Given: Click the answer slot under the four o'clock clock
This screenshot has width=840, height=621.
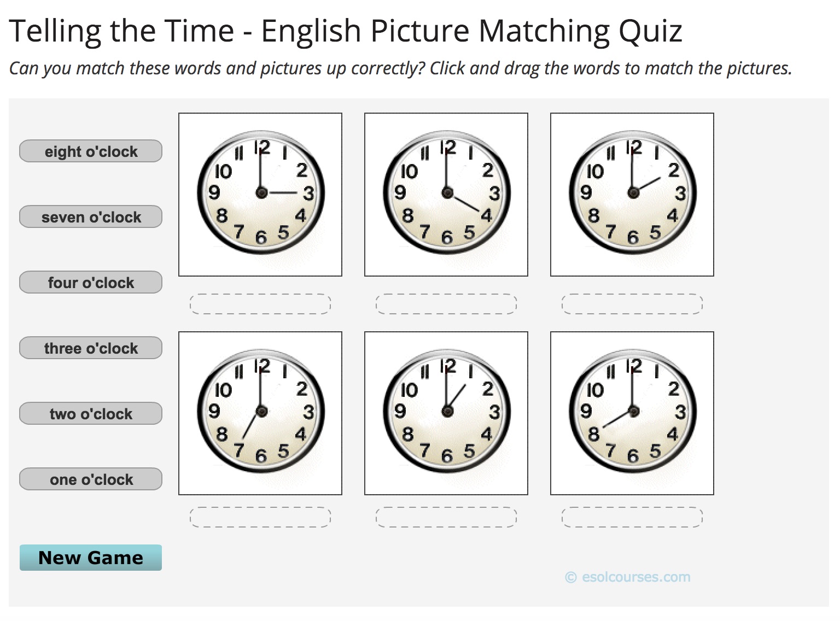Looking at the screenshot, I should click(x=446, y=304).
